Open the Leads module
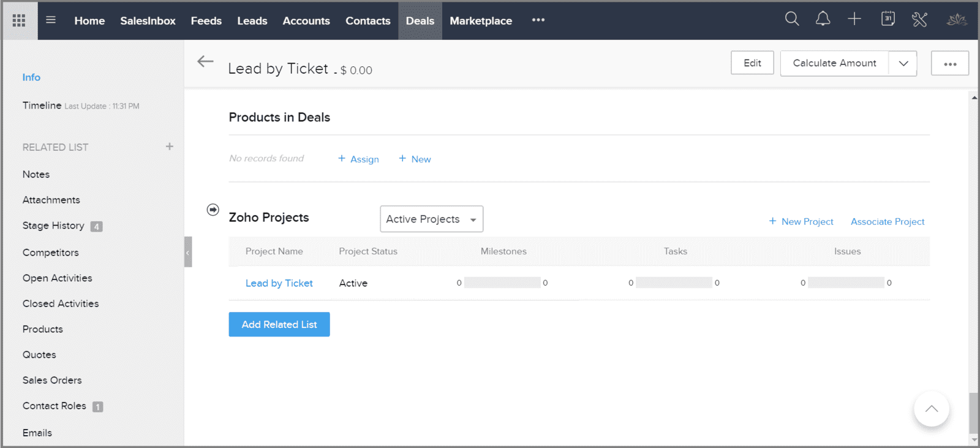Viewport: 980px width, 448px height. click(252, 21)
